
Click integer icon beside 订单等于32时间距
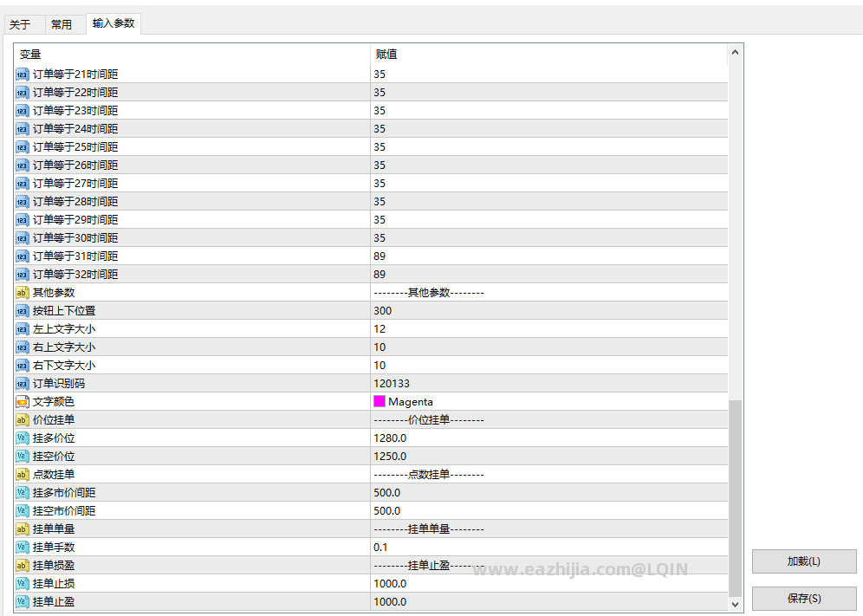[22, 274]
